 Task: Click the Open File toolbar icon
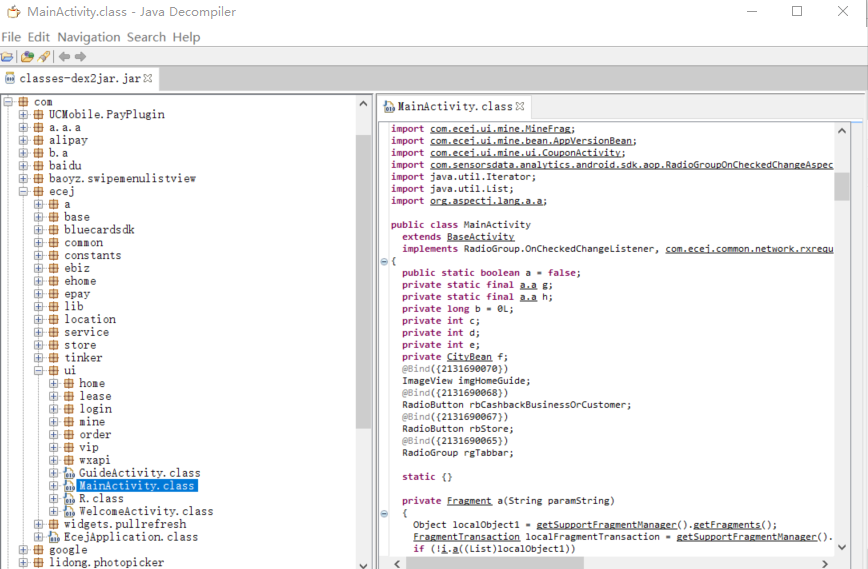pyautogui.click(x=7, y=56)
